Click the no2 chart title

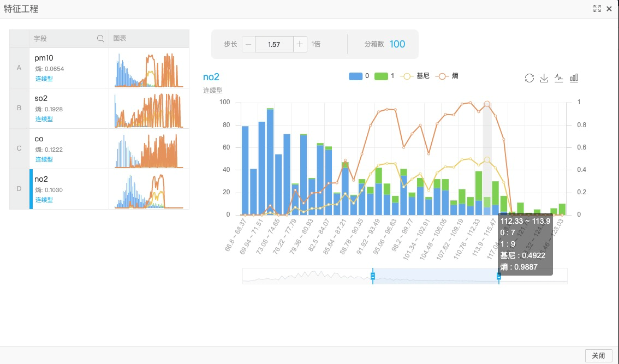(x=211, y=77)
